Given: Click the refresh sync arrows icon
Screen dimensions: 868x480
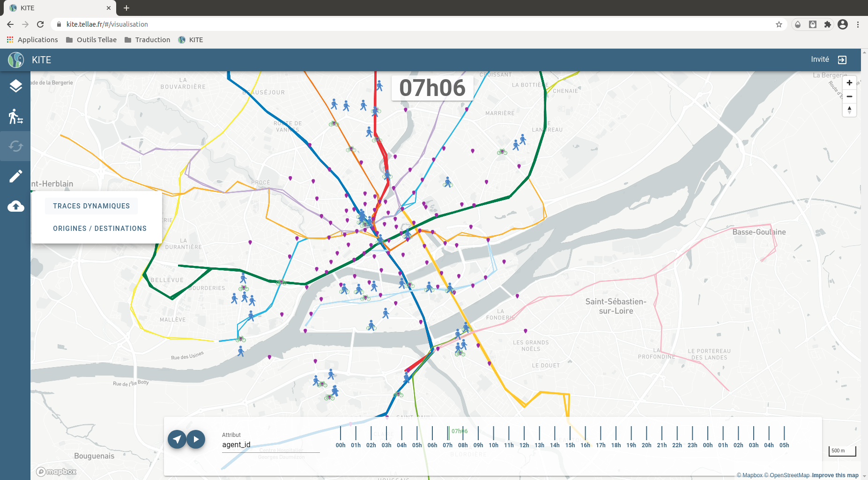Looking at the screenshot, I should coord(15,146).
